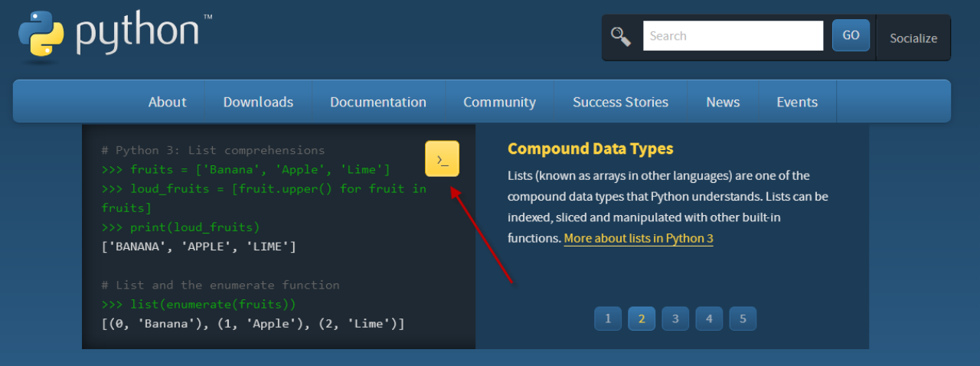
Task: Follow the 'More about lists in Python 3' link
Action: coord(639,238)
